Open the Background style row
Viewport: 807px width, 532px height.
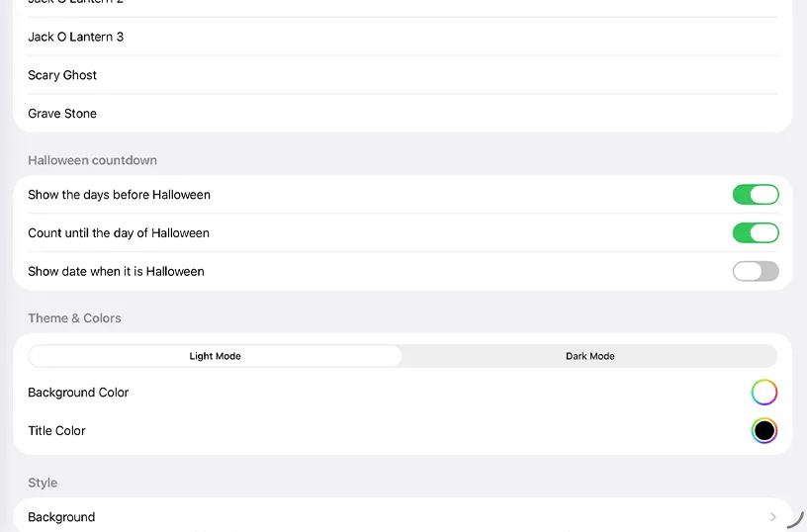point(403,516)
